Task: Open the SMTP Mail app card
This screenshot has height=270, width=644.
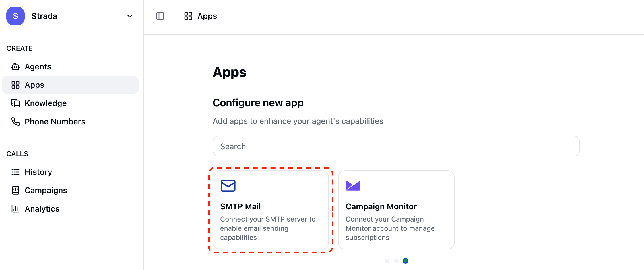Action: coord(271,210)
